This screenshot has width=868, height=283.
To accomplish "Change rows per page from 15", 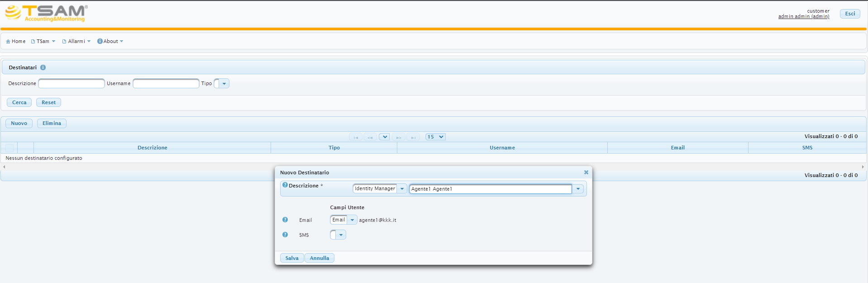I will [435, 137].
